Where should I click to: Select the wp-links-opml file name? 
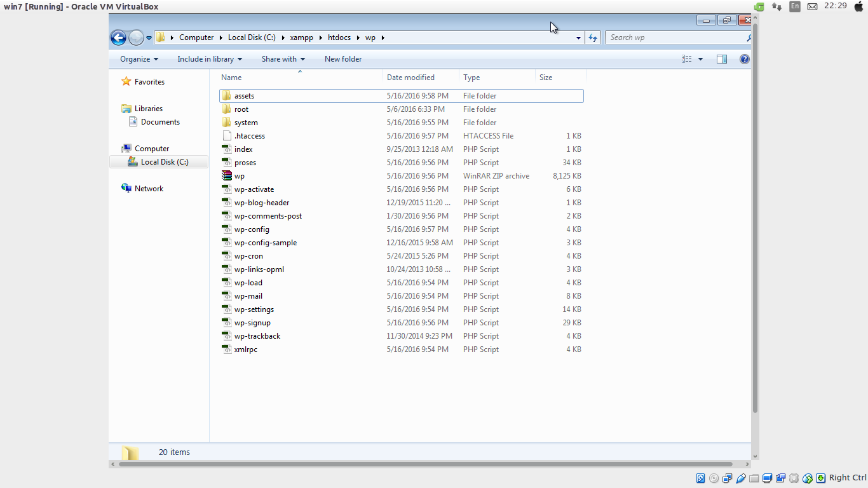pyautogui.click(x=259, y=269)
